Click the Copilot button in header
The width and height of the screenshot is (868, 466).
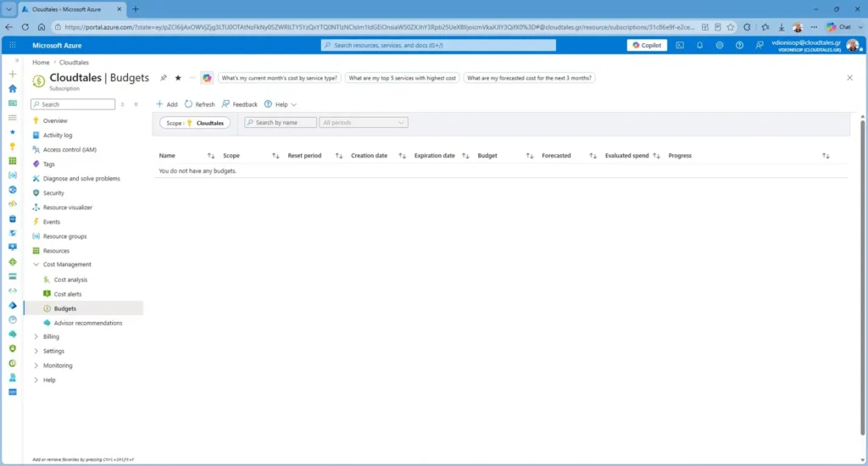(647, 46)
